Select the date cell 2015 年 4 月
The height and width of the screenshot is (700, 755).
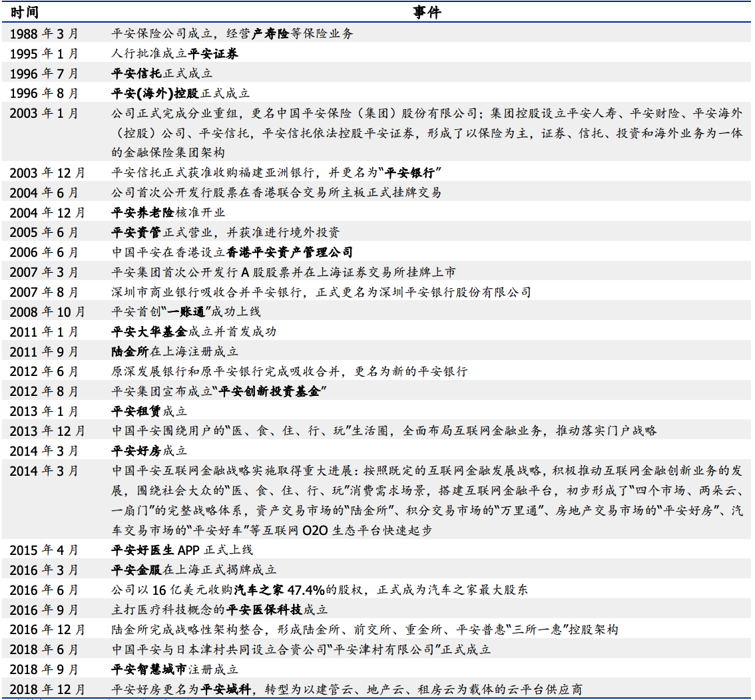coord(44,550)
